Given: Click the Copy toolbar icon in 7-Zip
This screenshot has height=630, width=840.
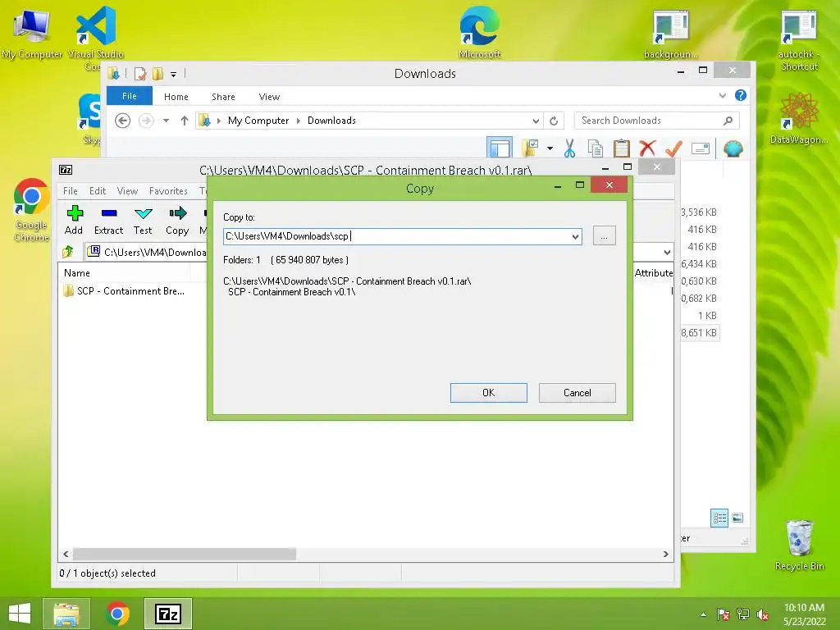Looking at the screenshot, I should coord(177,220).
